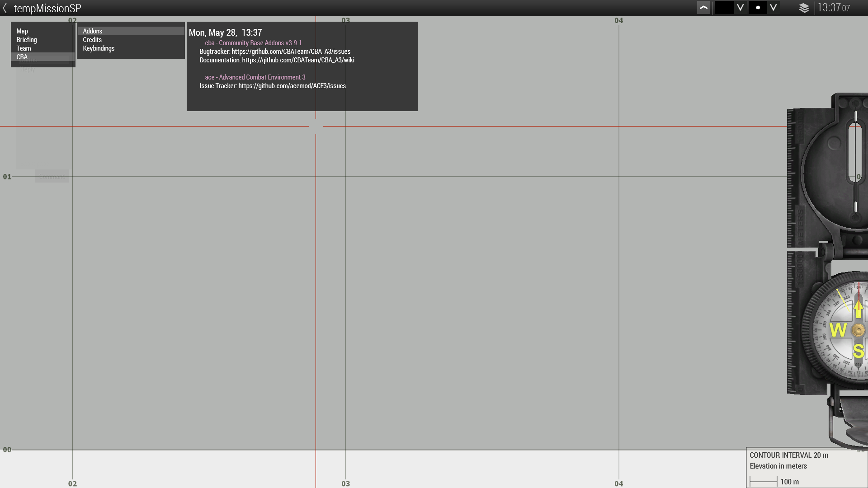Click the black marker color swatch
The image size is (868, 488).
[x=724, y=8]
